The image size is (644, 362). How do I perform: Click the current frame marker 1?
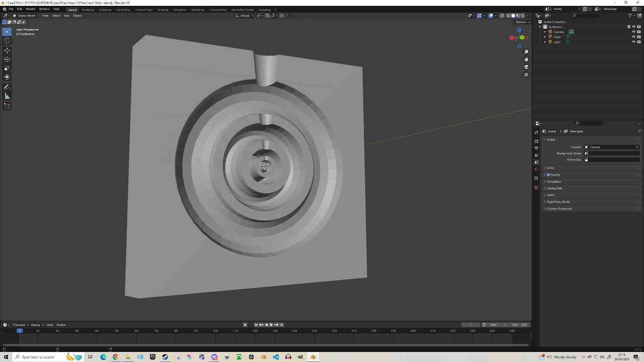pos(19,331)
